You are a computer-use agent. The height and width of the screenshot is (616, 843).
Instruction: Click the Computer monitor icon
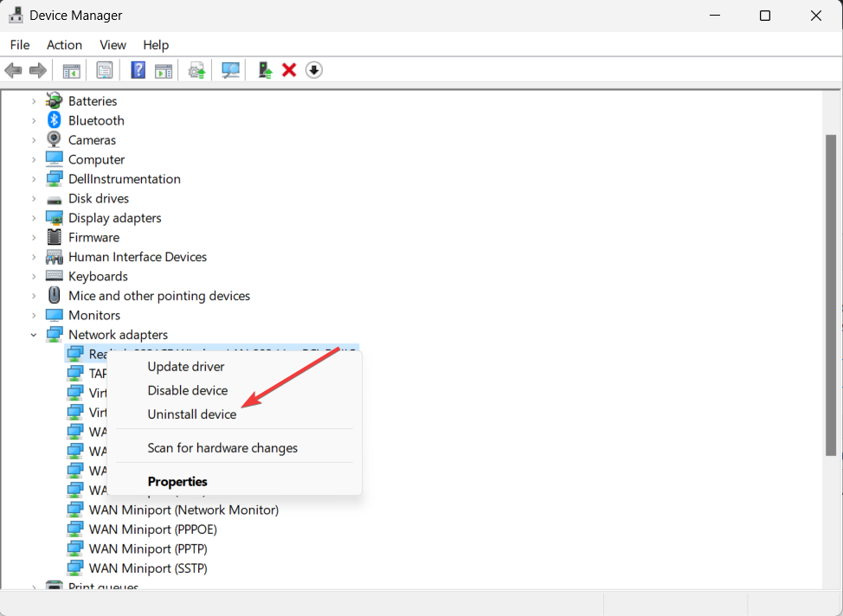pos(54,159)
